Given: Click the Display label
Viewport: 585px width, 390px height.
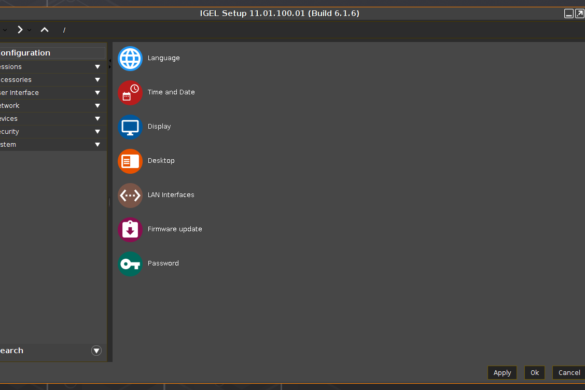Looking at the screenshot, I should 159,127.
